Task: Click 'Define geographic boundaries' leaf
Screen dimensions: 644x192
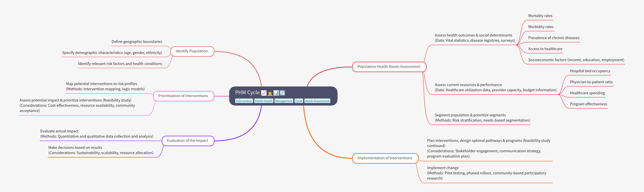Action: pos(137,42)
